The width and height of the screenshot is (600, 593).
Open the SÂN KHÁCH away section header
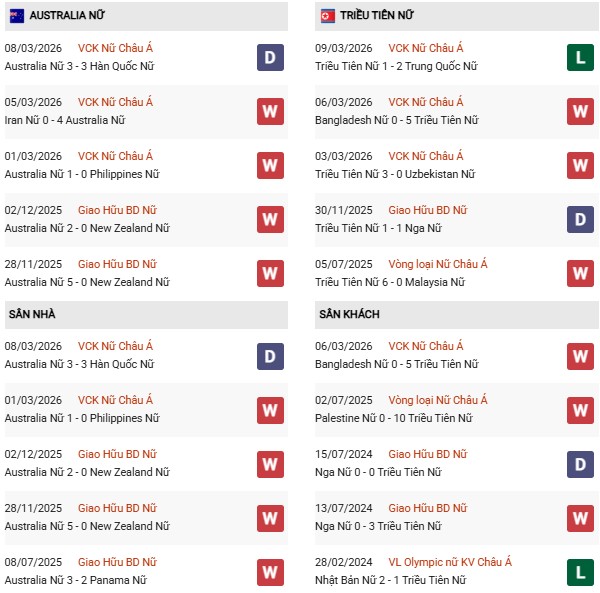pyautogui.click(x=349, y=314)
